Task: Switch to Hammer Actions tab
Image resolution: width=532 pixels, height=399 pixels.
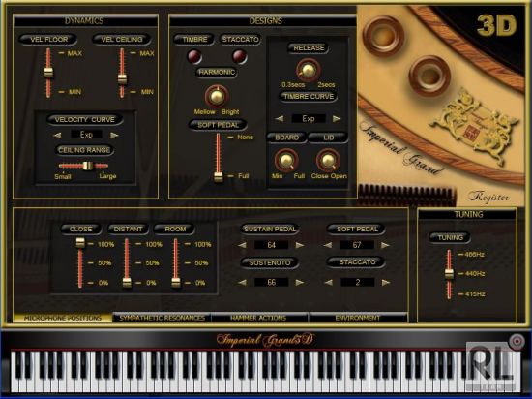Action: [x=259, y=318]
